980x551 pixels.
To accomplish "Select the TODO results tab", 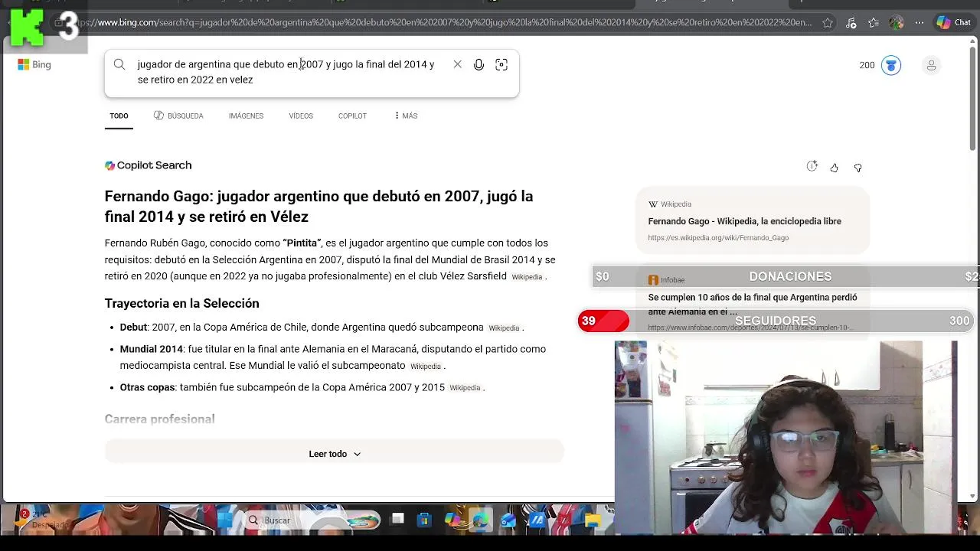I will [119, 116].
